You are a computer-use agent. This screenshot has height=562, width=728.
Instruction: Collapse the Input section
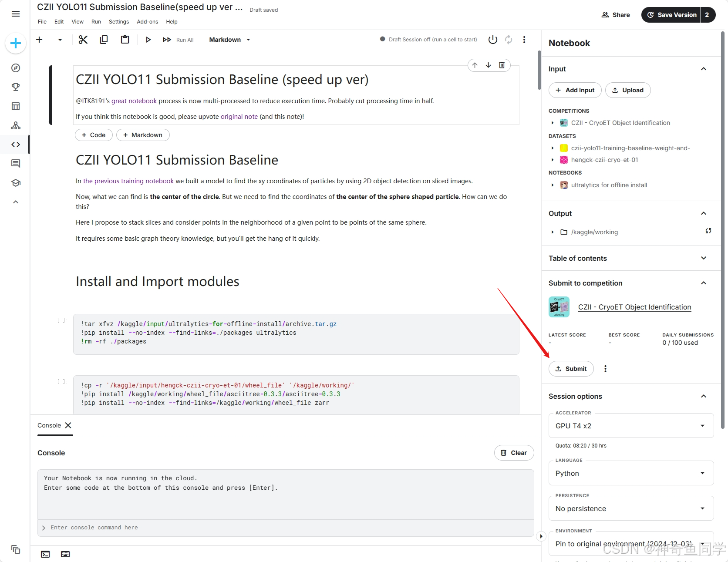pyautogui.click(x=704, y=69)
